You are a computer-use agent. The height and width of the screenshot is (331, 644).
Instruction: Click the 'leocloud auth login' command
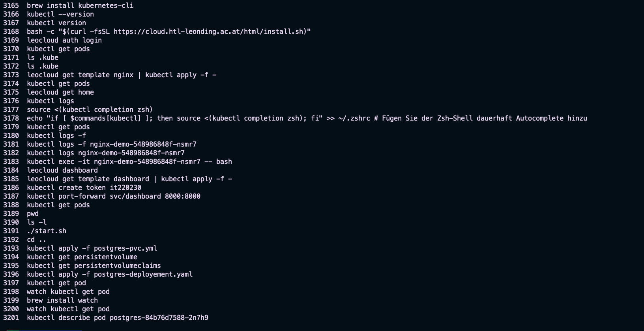(x=64, y=40)
